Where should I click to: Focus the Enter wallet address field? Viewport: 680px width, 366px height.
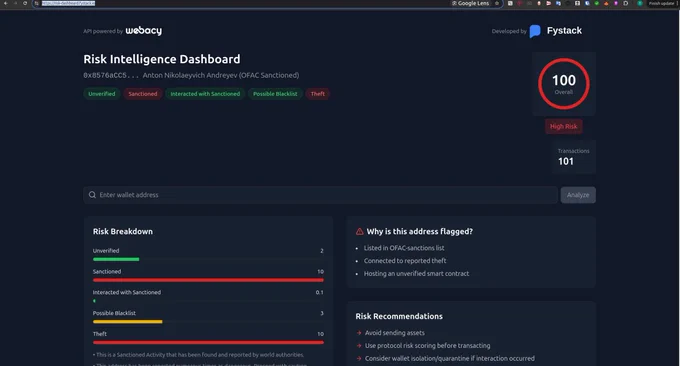click(x=320, y=195)
